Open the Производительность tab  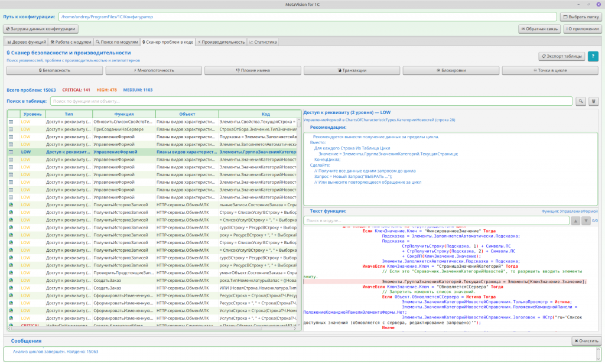[x=221, y=42]
